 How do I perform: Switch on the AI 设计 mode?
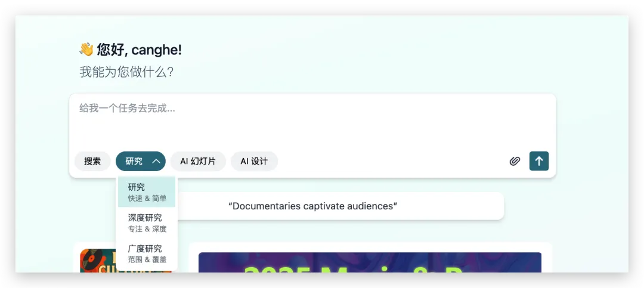tap(254, 161)
